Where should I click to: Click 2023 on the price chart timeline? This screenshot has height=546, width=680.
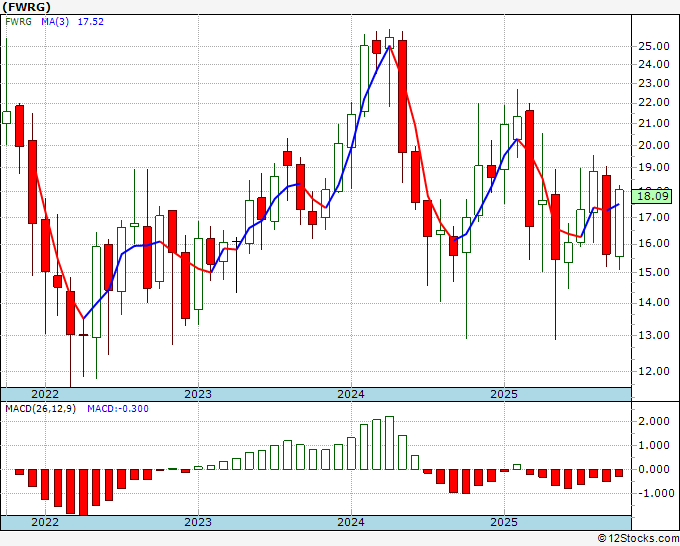(198, 394)
